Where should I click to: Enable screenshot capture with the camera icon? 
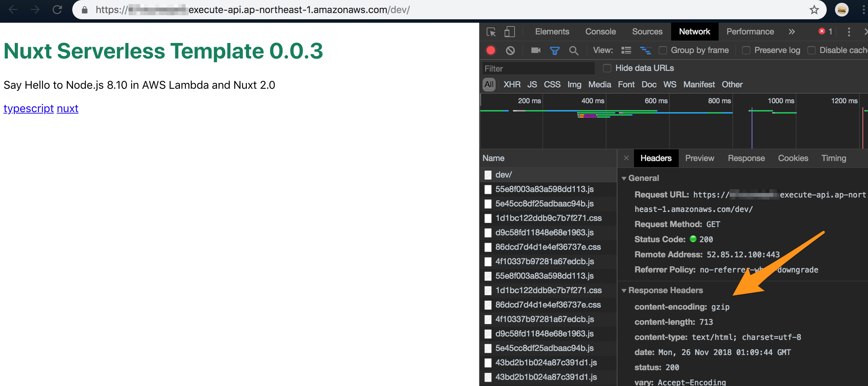click(535, 50)
